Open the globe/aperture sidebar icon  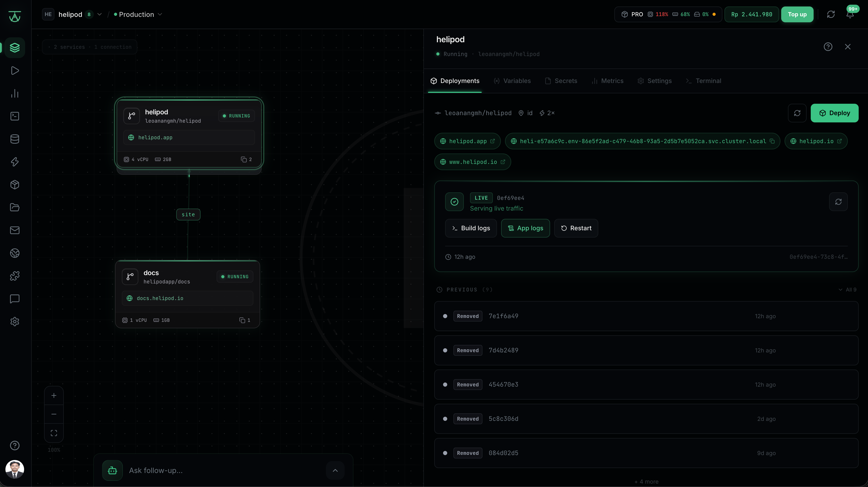(x=15, y=253)
